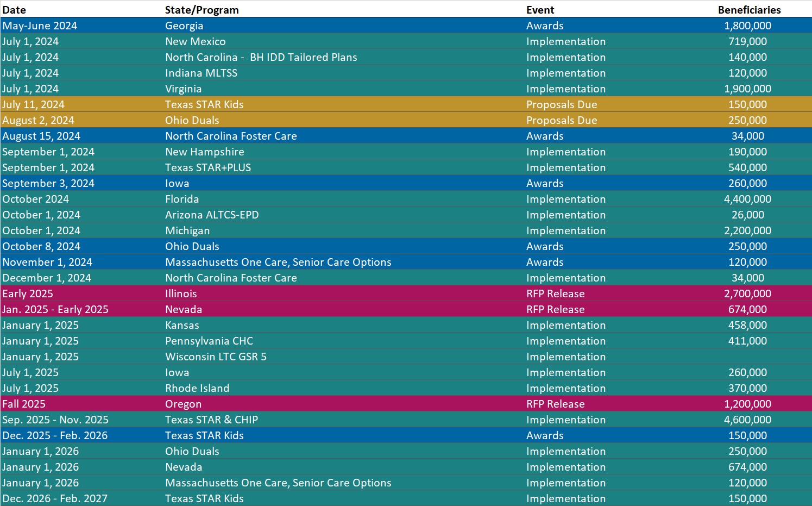Click the 'Beneficiaries' column header
The height and width of the screenshot is (506, 812).
pos(749,10)
